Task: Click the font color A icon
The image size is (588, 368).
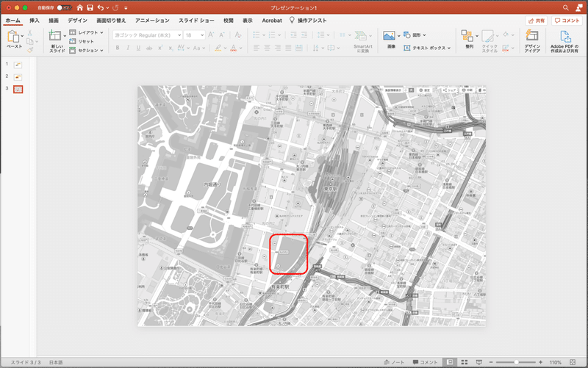Action: pos(234,48)
